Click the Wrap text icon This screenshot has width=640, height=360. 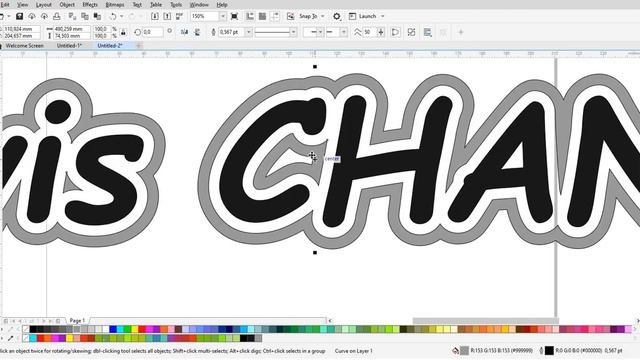tap(427, 32)
